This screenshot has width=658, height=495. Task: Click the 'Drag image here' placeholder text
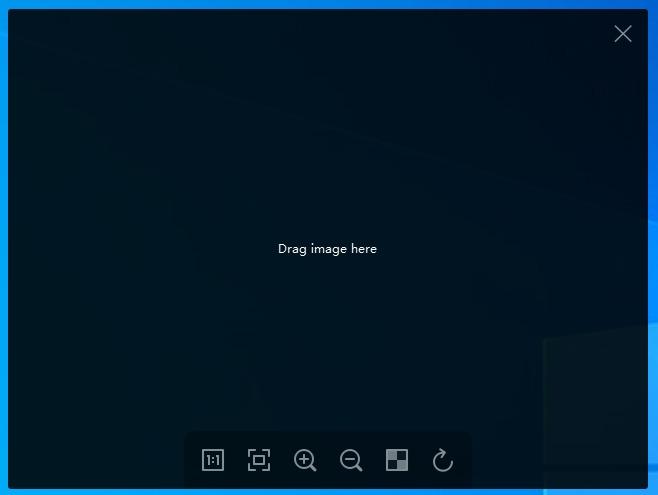(327, 249)
